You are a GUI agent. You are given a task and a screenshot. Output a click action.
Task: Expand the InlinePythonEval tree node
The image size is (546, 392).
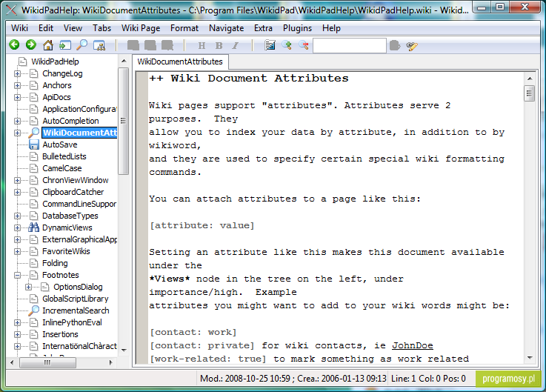[x=17, y=322]
